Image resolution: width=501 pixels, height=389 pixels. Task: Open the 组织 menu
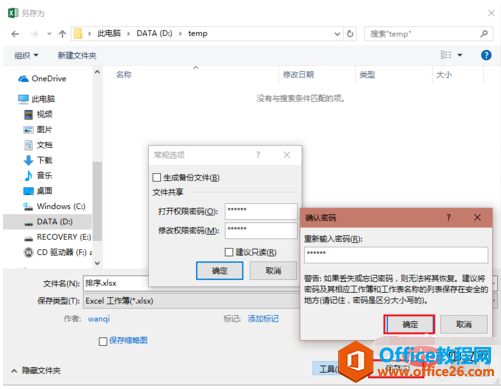pos(26,55)
